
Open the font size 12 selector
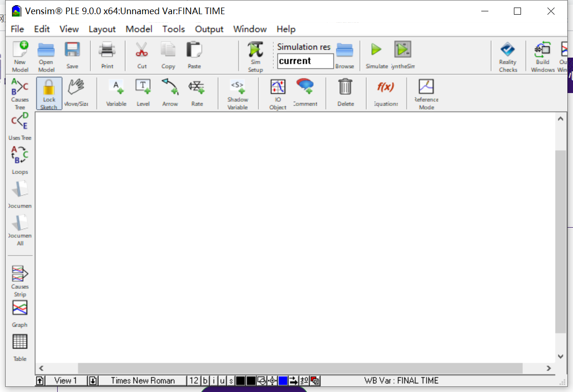pos(194,380)
